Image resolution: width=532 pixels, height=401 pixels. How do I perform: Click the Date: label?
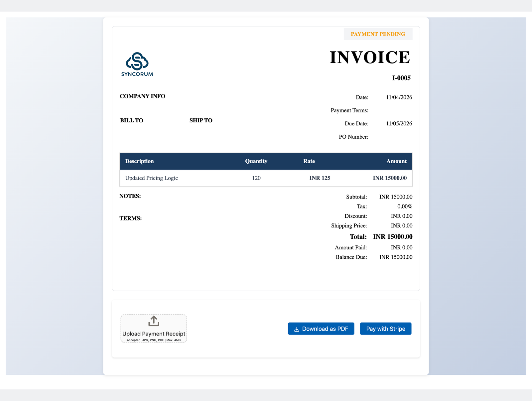click(x=362, y=97)
